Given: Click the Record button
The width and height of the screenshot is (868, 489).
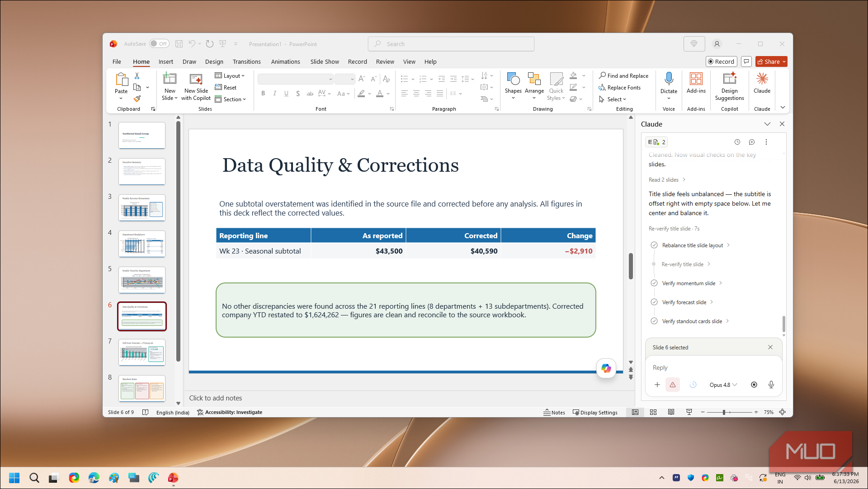Looking at the screenshot, I should click(x=722, y=61).
